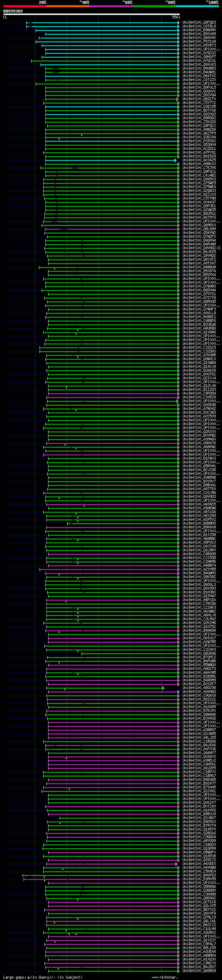Open hit UniRef100_B9N0M0

199,30
